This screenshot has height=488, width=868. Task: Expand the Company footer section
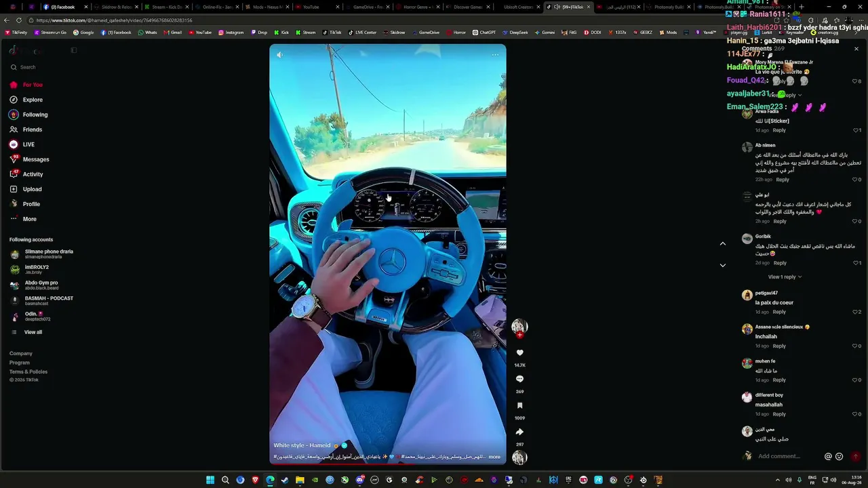pos(21,353)
